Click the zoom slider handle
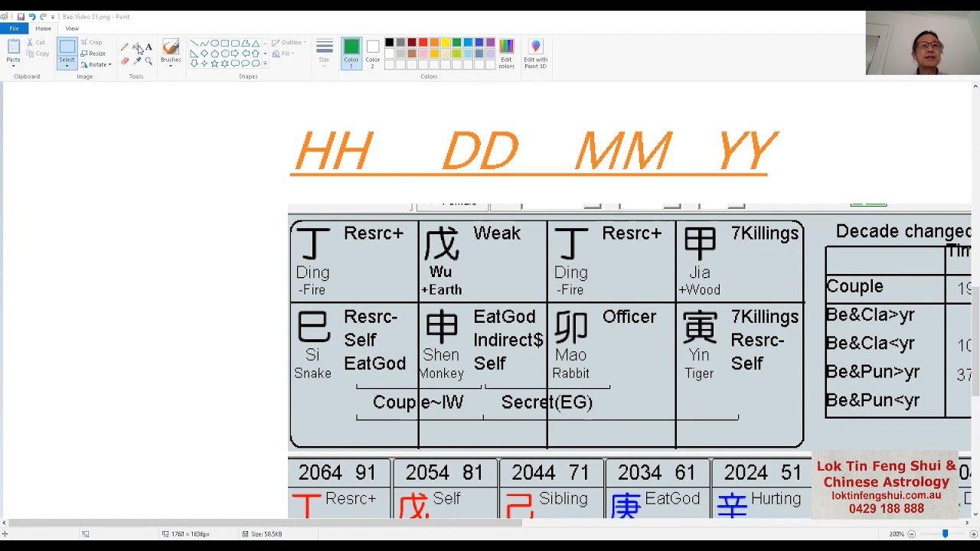980x551 pixels. pos(945,534)
